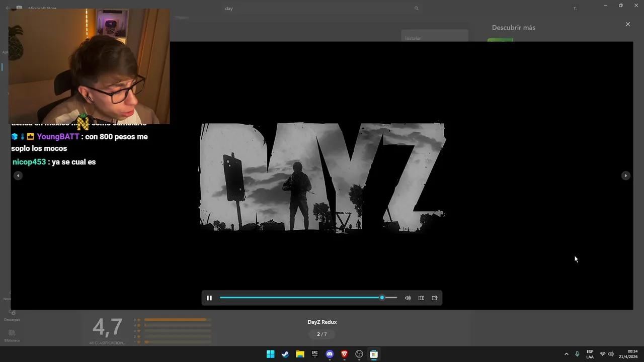Click the DayZ Redux title text
The image size is (644, 362).
tap(322, 322)
